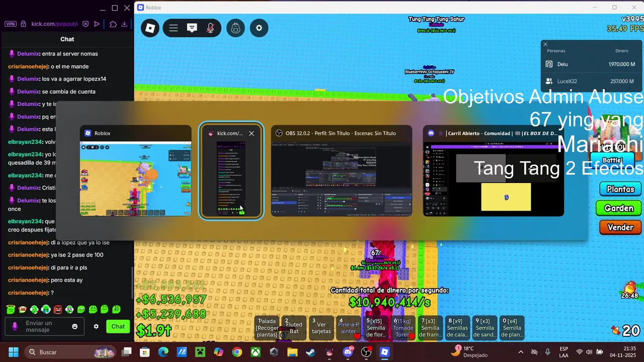Screen dimensions: 644x362
Task: Click the Plantas button
Action: (620, 189)
